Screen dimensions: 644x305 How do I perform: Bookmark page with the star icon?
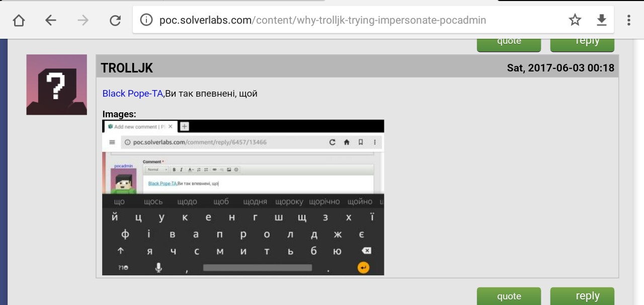tap(575, 20)
